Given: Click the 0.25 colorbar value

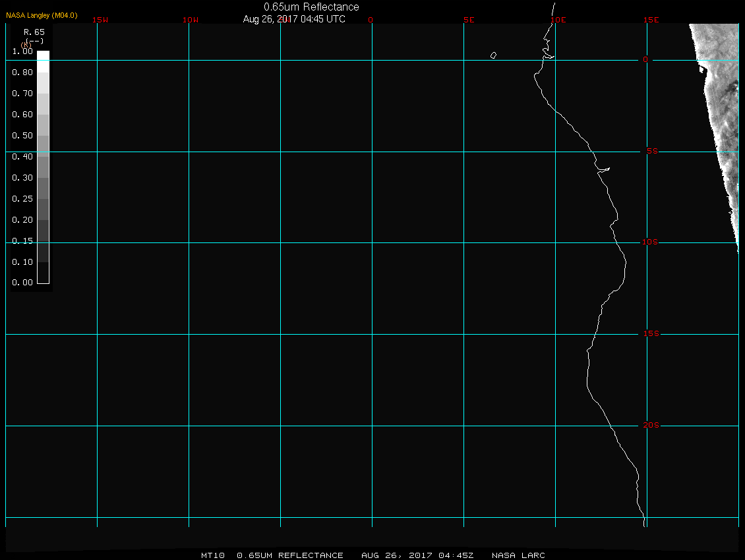Looking at the screenshot, I should click(22, 198).
